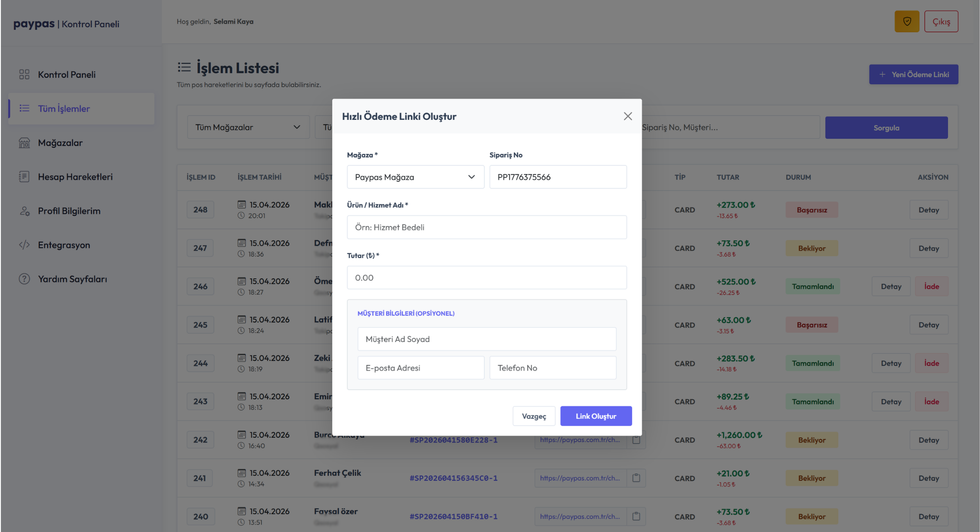Log out with the Çıkış button
This screenshot has height=532, width=980.
coord(941,21)
